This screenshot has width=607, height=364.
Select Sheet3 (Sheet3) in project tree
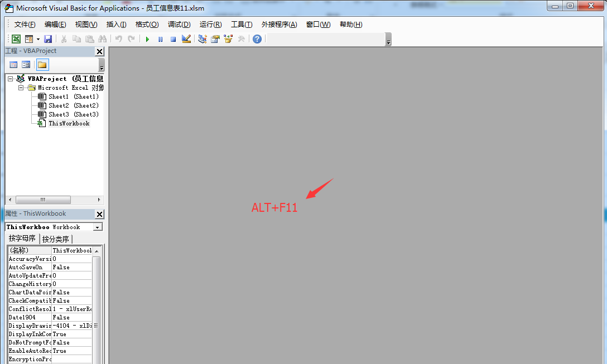click(x=74, y=114)
